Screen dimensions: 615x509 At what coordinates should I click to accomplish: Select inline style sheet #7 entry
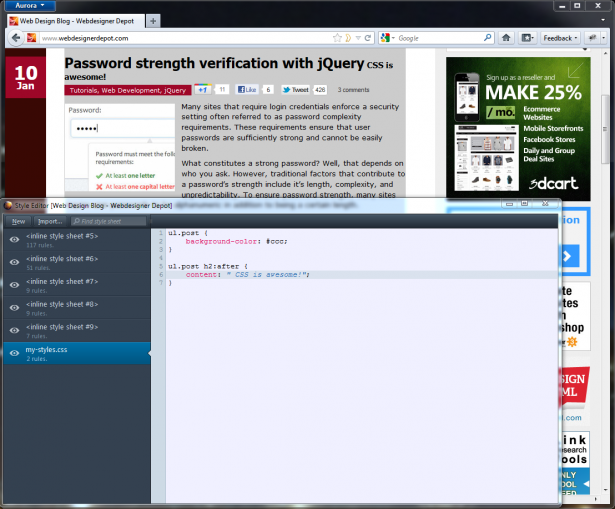point(77,285)
